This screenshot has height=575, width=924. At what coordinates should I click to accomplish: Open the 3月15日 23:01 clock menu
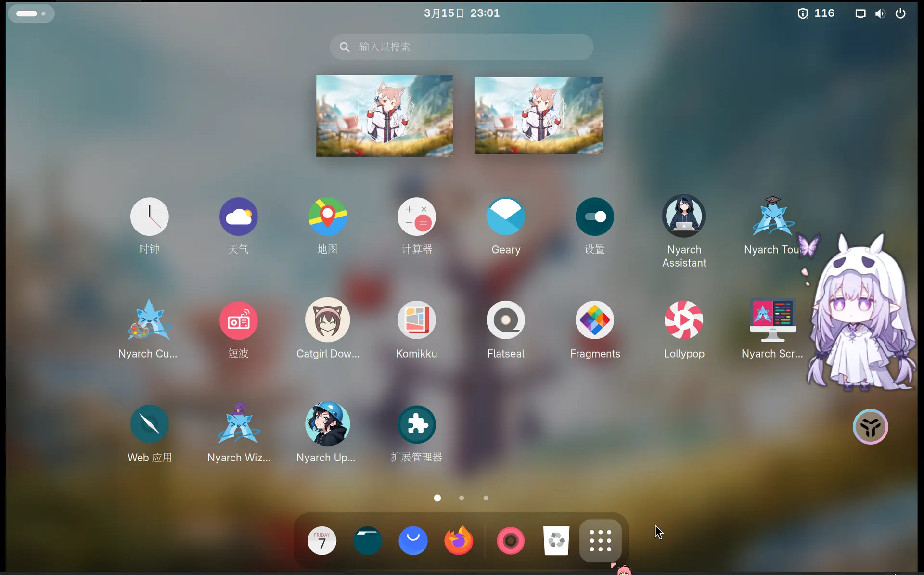(x=462, y=13)
